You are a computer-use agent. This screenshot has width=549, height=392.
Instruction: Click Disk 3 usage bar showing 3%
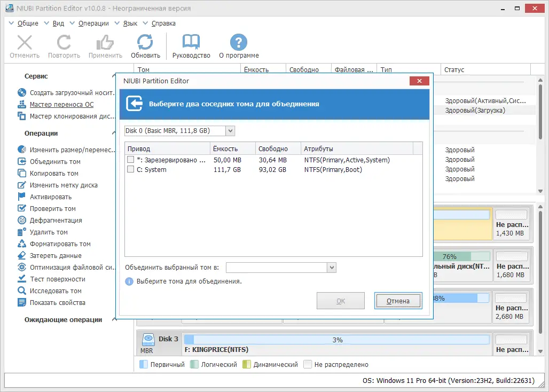click(x=337, y=340)
